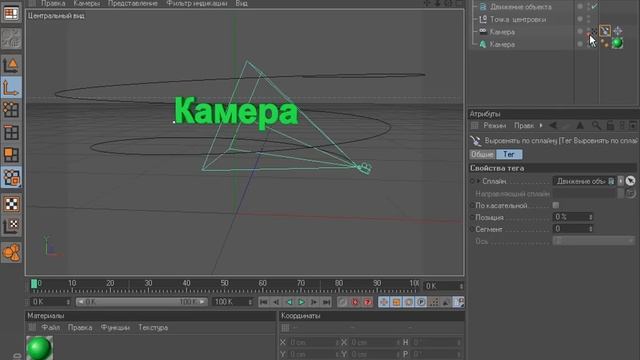Expand the Сплайн parameter triangle

pos(478,181)
